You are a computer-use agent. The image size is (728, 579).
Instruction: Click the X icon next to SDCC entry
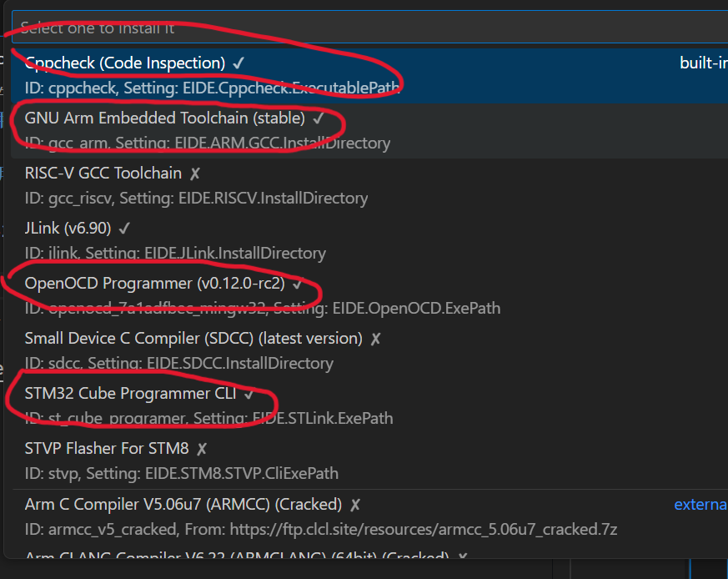(376, 338)
